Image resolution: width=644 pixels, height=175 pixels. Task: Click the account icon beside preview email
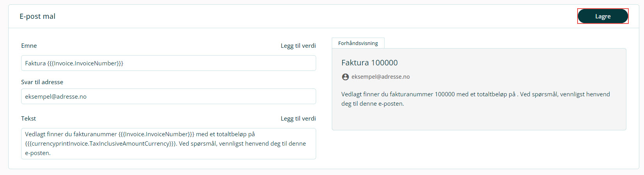(x=345, y=77)
